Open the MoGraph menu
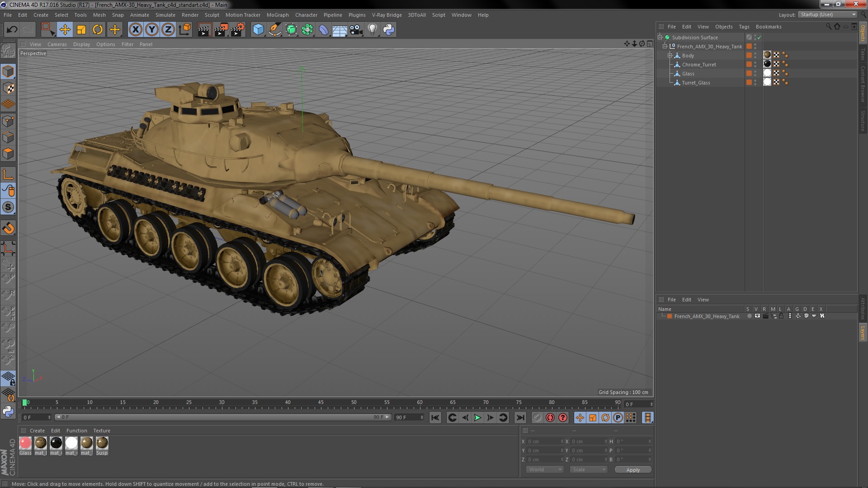 278,15
